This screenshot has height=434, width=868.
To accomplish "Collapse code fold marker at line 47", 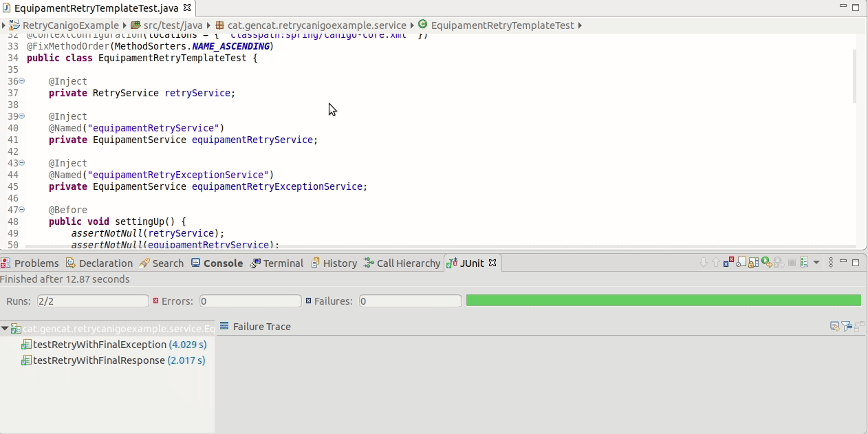I will coord(22,210).
